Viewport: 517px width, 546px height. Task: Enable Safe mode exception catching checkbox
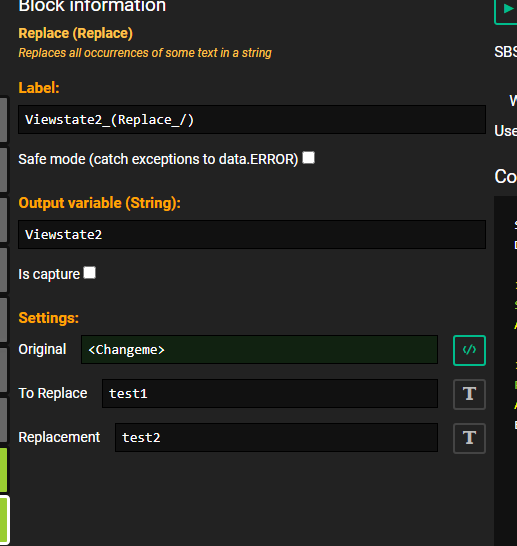(x=308, y=158)
